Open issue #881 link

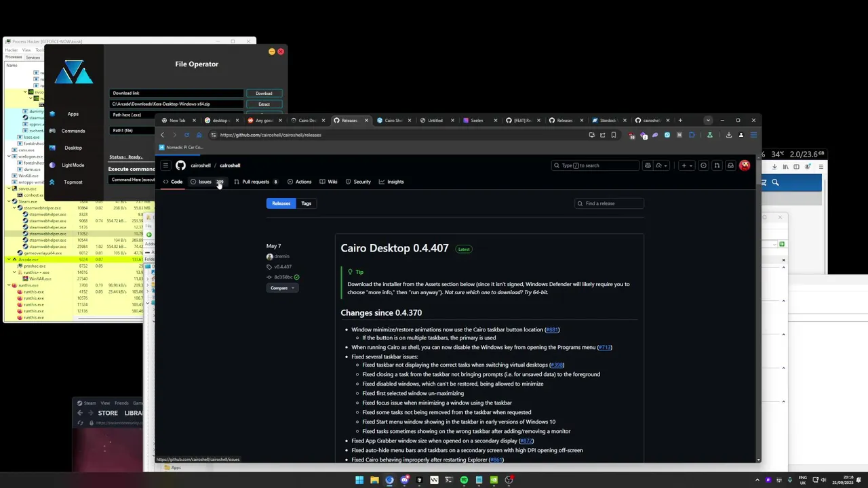[x=552, y=329]
